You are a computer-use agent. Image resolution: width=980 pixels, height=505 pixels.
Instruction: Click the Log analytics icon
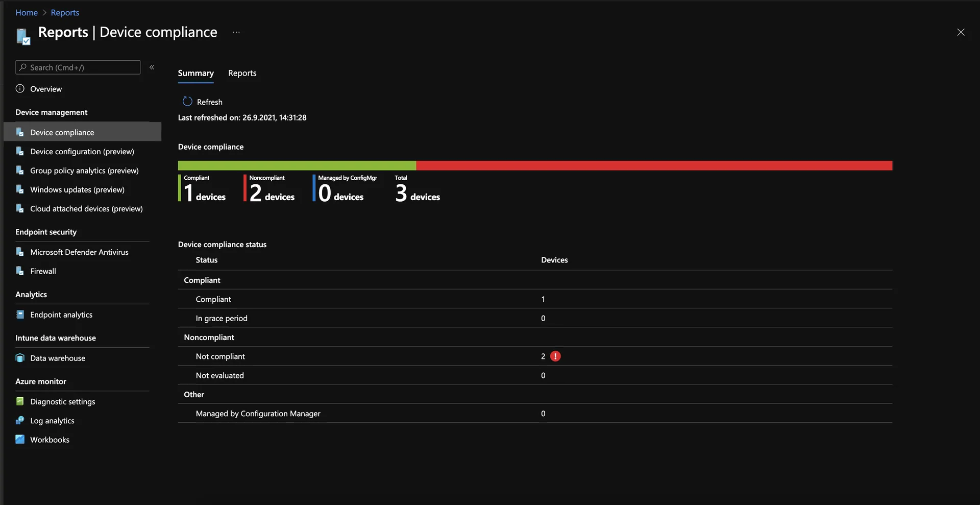click(20, 420)
